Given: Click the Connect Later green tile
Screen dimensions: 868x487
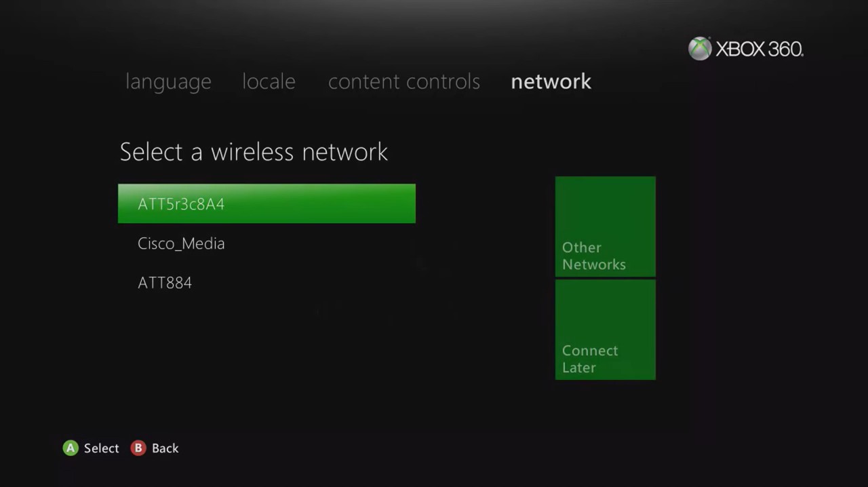Looking at the screenshot, I should [605, 330].
